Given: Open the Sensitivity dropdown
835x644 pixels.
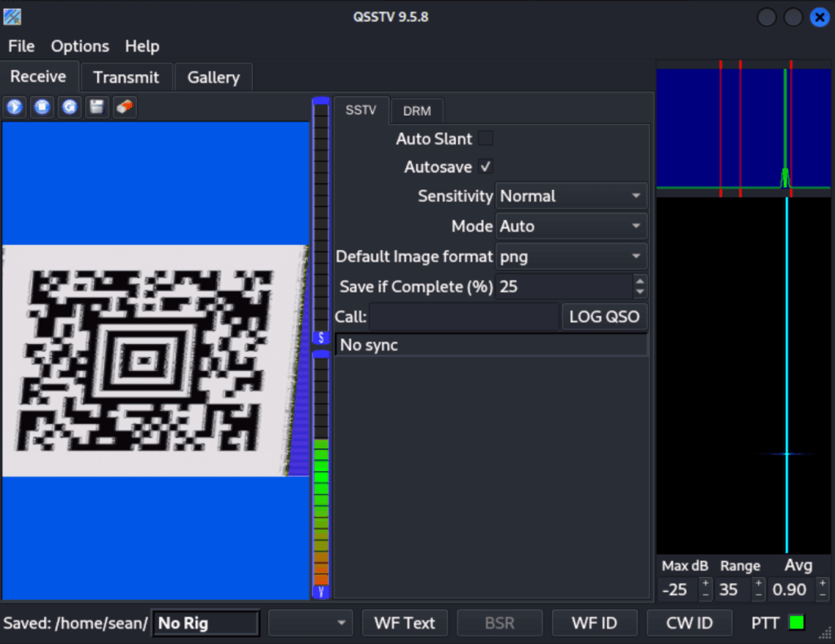Looking at the screenshot, I should [x=571, y=196].
